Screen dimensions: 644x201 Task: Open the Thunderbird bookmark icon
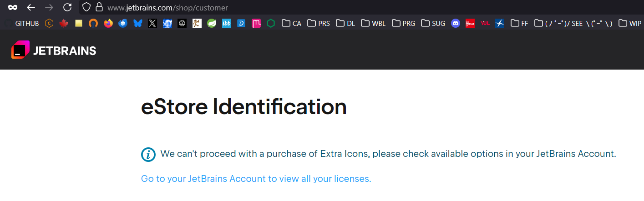click(123, 23)
